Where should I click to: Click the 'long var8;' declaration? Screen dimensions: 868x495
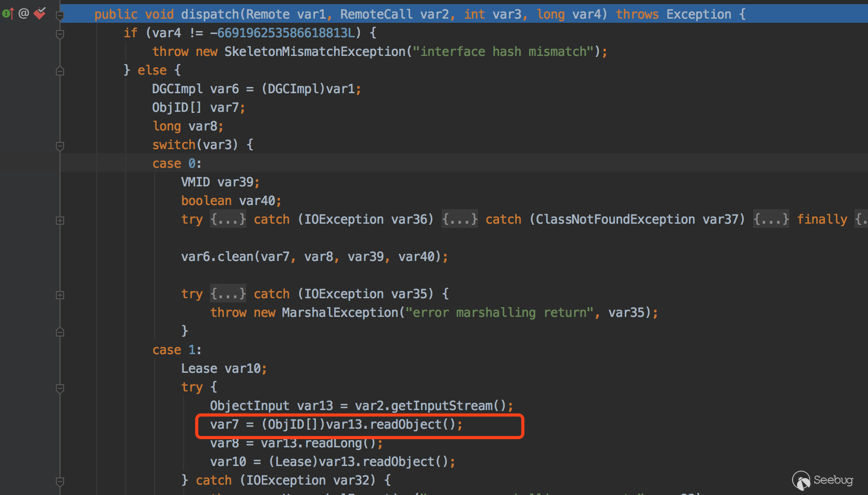coord(188,126)
